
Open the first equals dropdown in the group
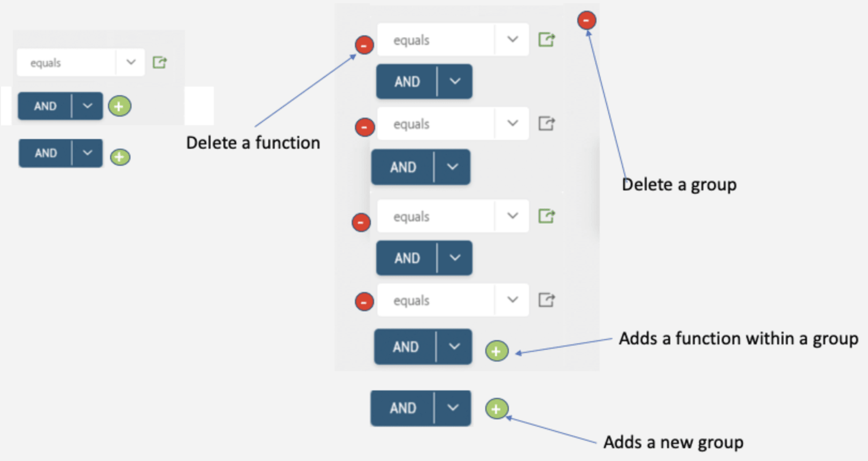[x=513, y=40]
